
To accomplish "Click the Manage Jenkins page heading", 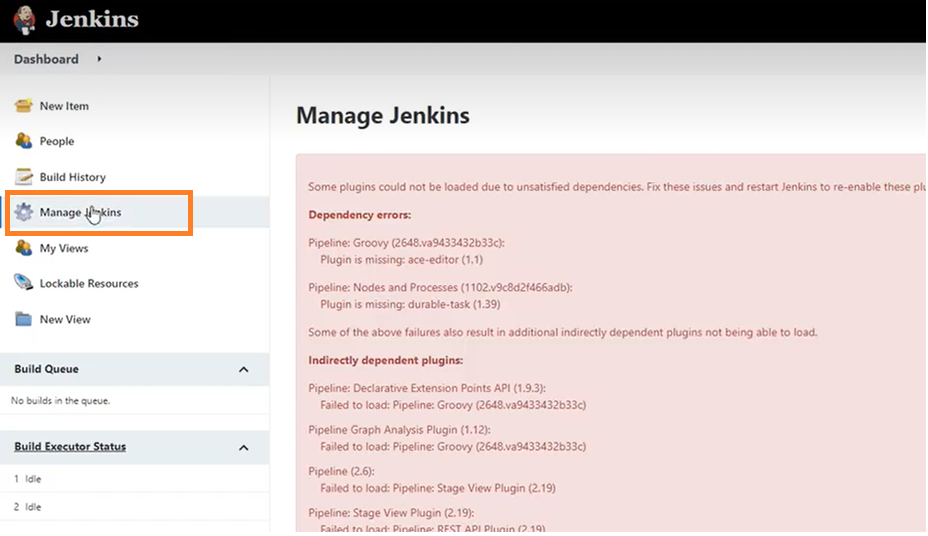I will [383, 115].
